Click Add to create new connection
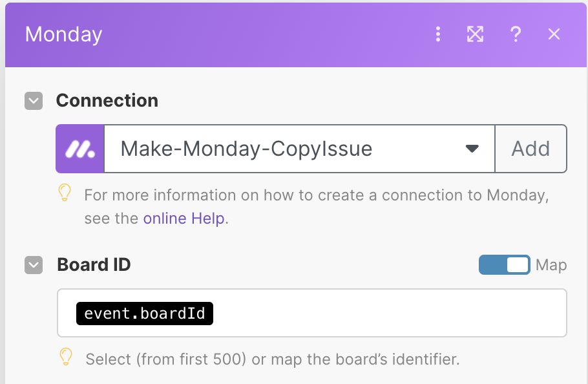588x384 pixels. (530, 149)
